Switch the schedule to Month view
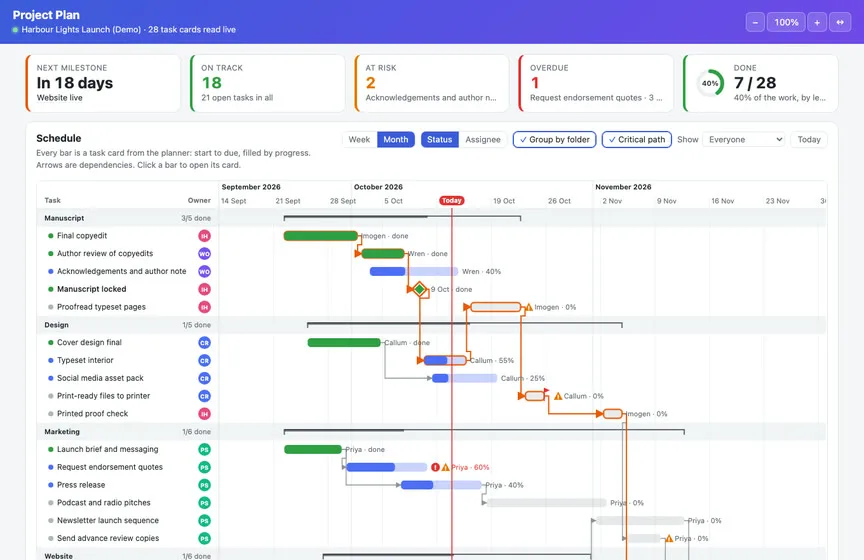 point(396,139)
